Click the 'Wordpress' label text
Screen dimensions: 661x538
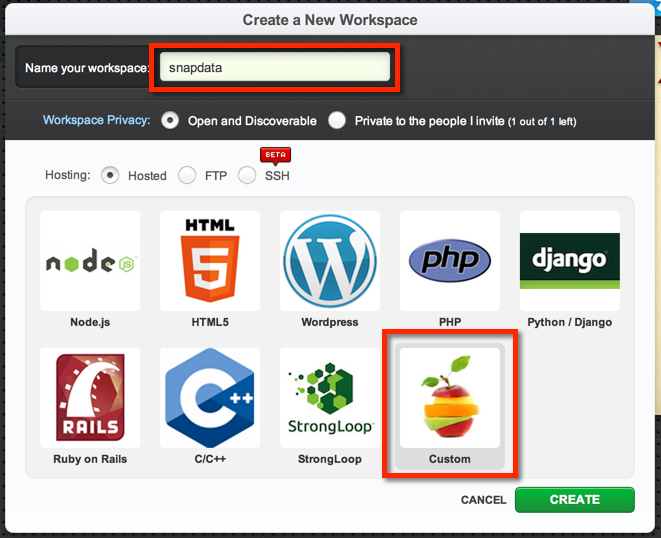330,323
